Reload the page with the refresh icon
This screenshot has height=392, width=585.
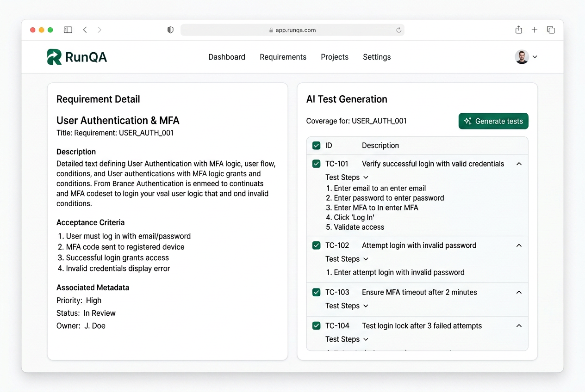(x=398, y=30)
